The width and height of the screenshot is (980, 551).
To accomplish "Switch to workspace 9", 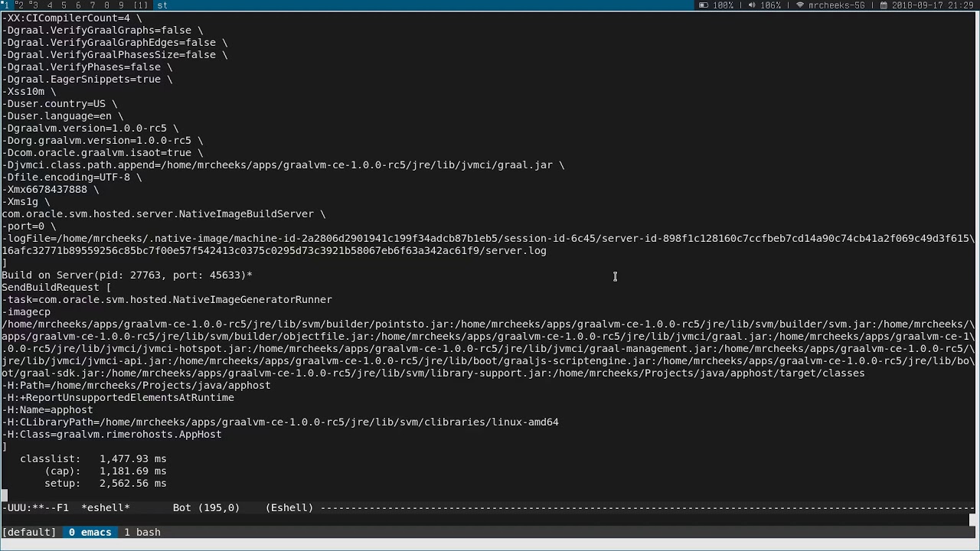I will tap(121, 5).
